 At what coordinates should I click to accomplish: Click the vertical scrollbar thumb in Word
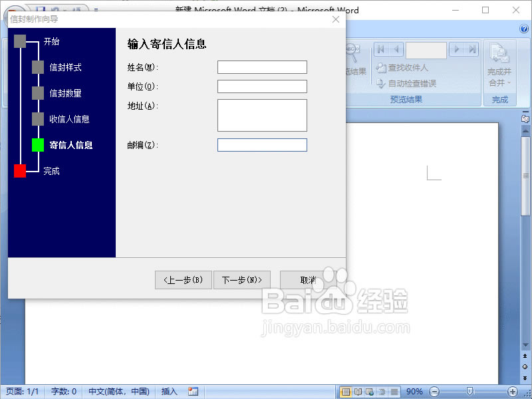point(525,176)
